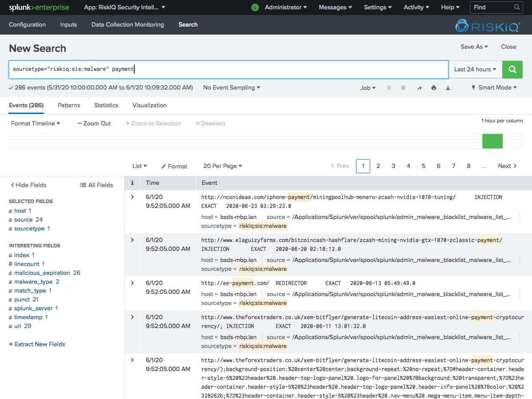Open the Data Collection Monitoring section
Viewport: 532px width, 399px height.
127,25
